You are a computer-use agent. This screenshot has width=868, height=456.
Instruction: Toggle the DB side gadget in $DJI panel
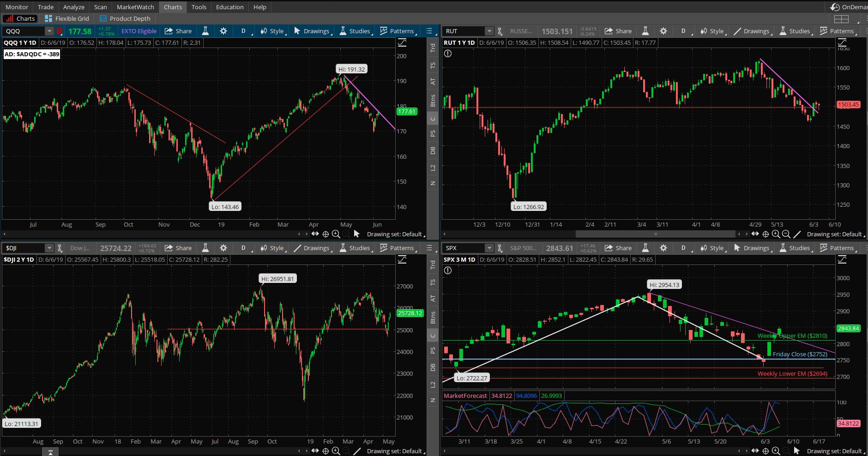(433, 367)
